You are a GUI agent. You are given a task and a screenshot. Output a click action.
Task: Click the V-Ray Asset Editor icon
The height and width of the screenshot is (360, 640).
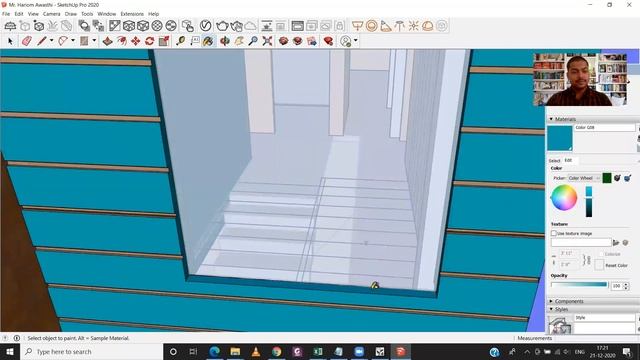205,26
